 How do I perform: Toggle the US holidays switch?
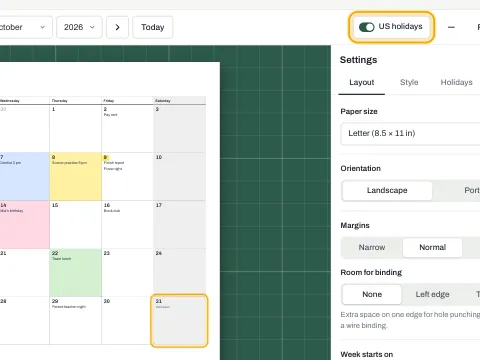(367, 27)
